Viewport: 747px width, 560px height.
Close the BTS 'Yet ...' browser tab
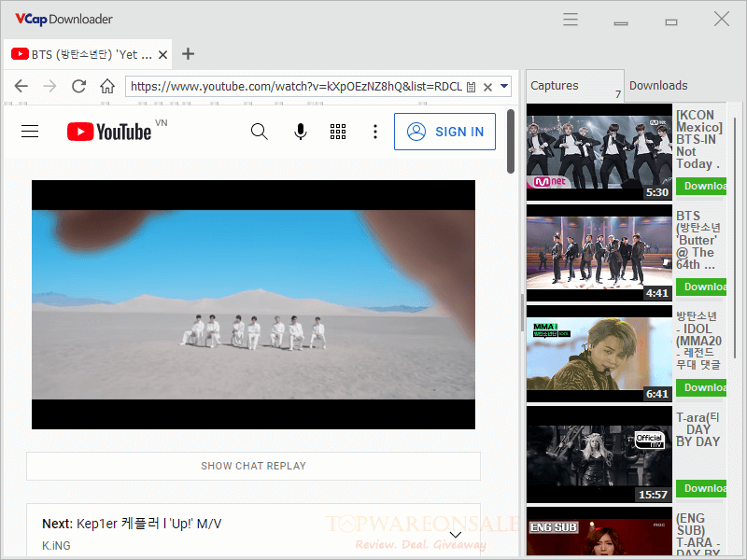coord(162,55)
